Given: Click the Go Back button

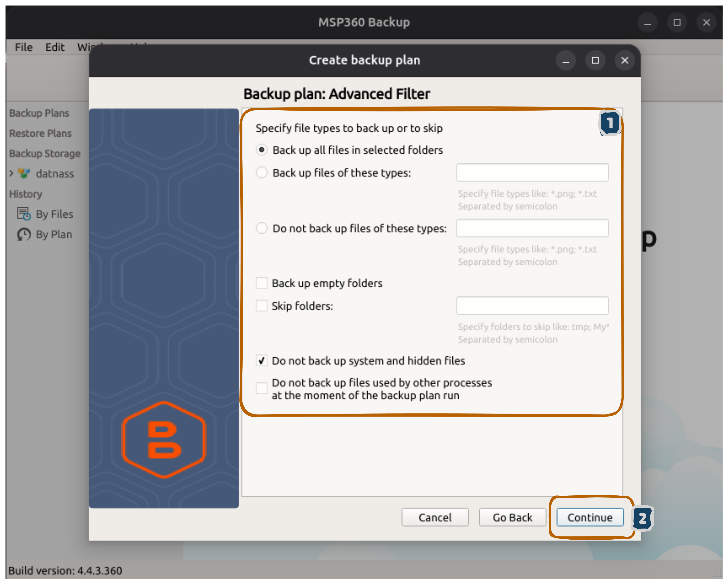Looking at the screenshot, I should pos(512,518).
